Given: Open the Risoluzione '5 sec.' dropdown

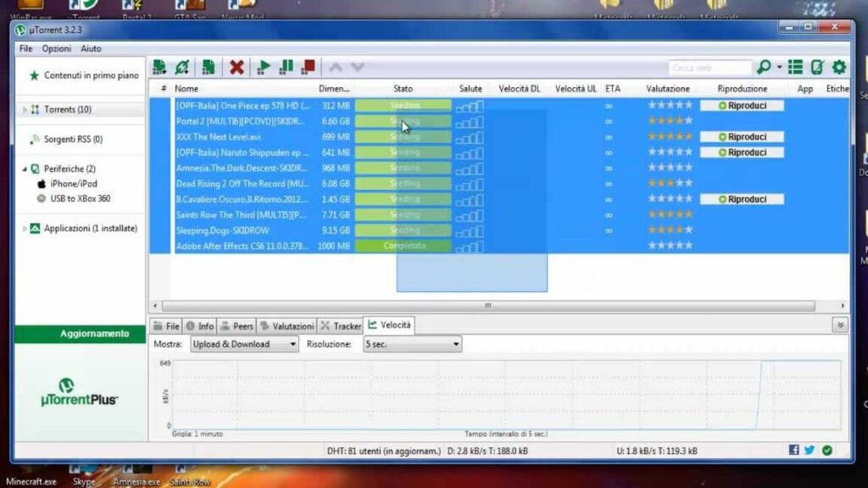Looking at the screenshot, I should coord(412,344).
